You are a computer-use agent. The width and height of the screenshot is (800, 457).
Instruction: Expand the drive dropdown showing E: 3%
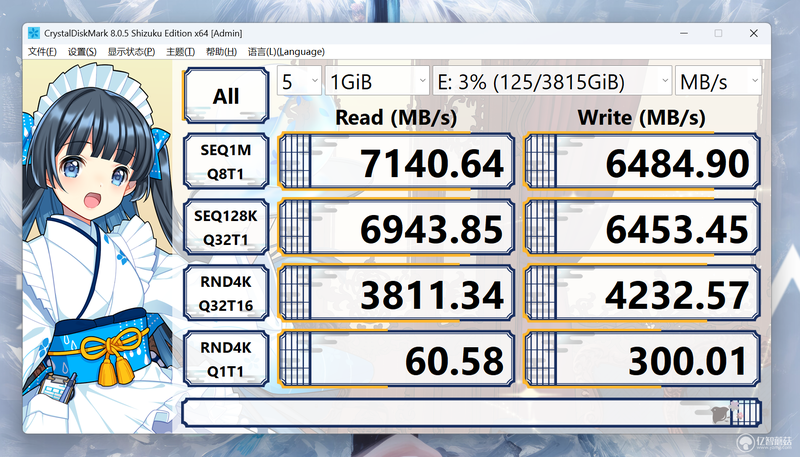[x=552, y=81]
